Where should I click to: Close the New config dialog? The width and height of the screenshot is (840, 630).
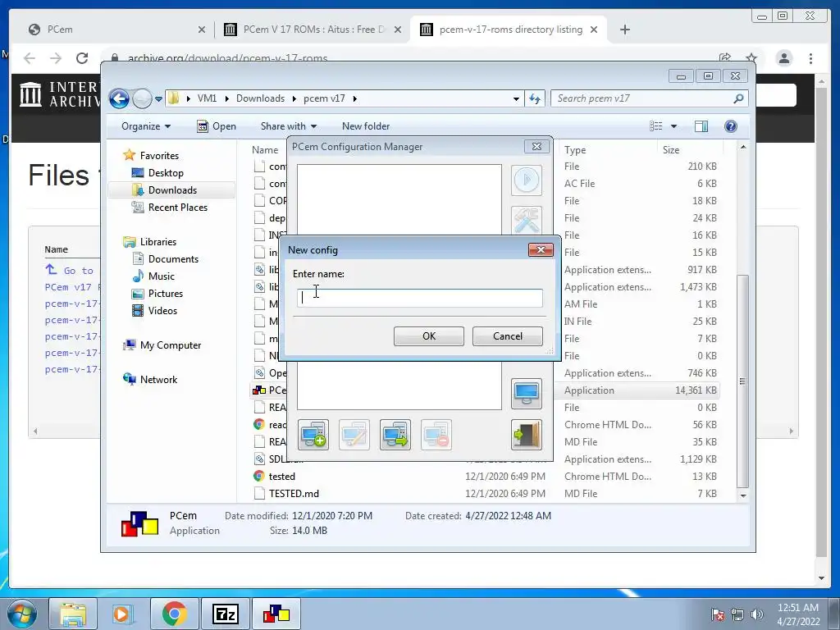(541, 249)
